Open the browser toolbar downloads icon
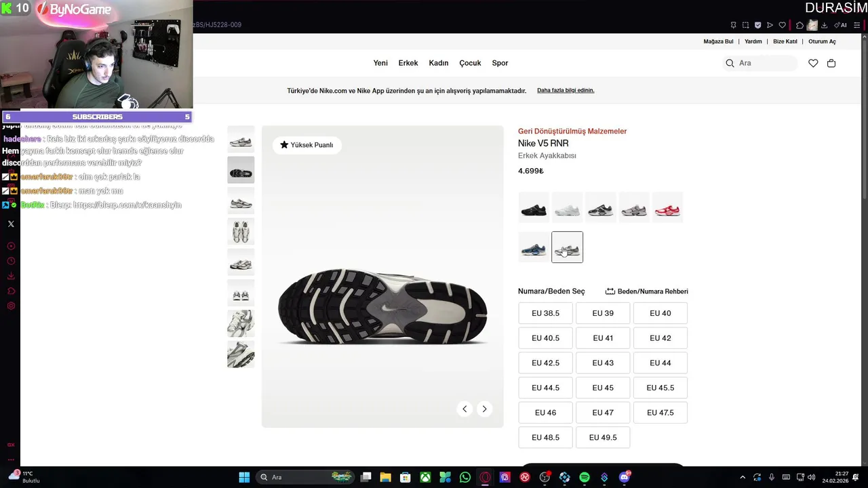The width and height of the screenshot is (868, 488). (x=824, y=25)
